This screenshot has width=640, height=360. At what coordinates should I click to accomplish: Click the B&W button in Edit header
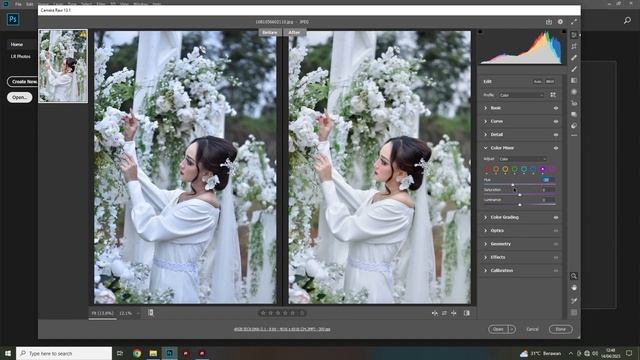[550, 82]
